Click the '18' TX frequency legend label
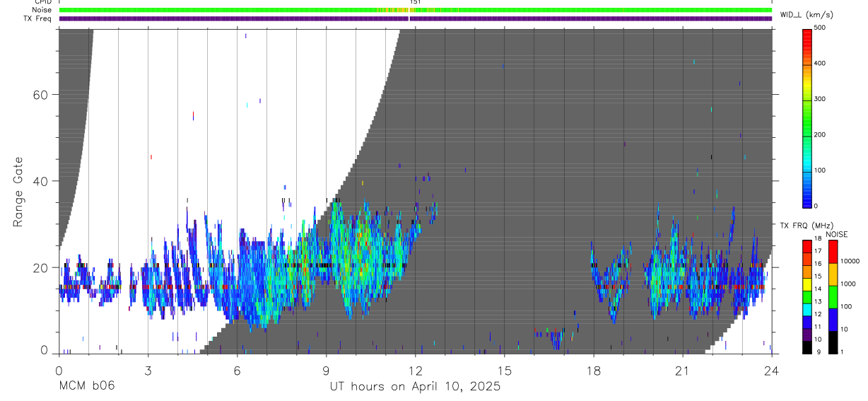This screenshot has height=401, width=868. pyautogui.click(x=819, y=238)
